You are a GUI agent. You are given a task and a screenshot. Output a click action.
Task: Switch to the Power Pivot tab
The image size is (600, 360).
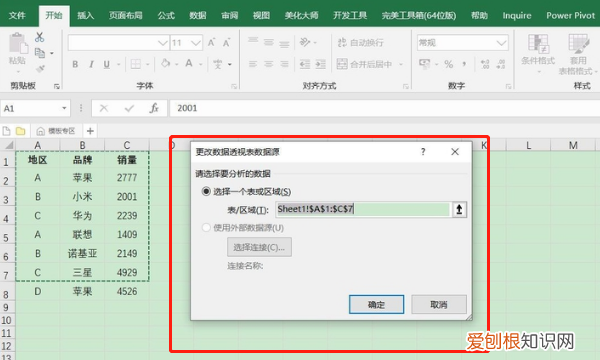point(571,15)
